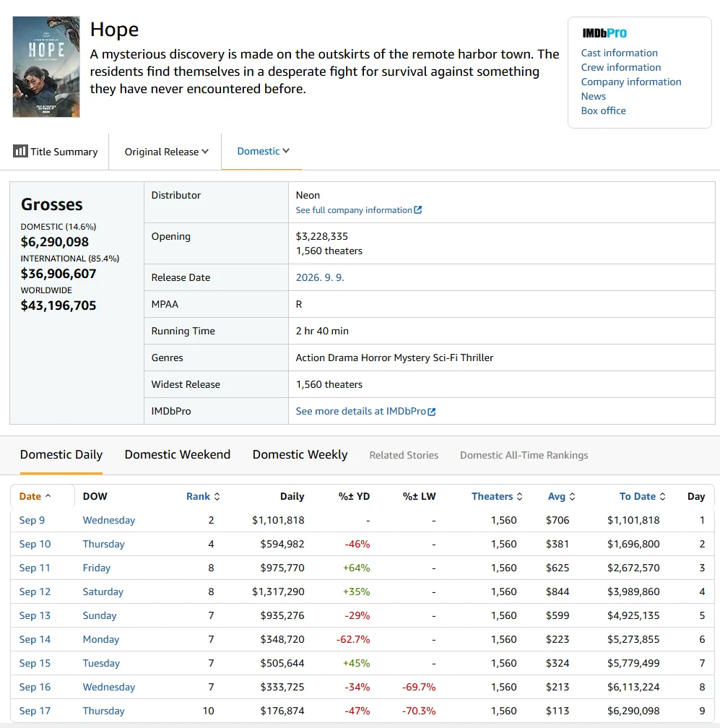
Task: Open the Hope movie poster thumbnail
Action: click(46, 67)
